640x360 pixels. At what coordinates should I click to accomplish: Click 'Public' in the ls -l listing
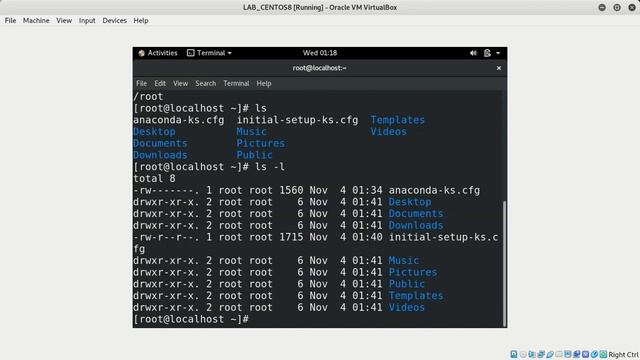click(x=407, y=284)
